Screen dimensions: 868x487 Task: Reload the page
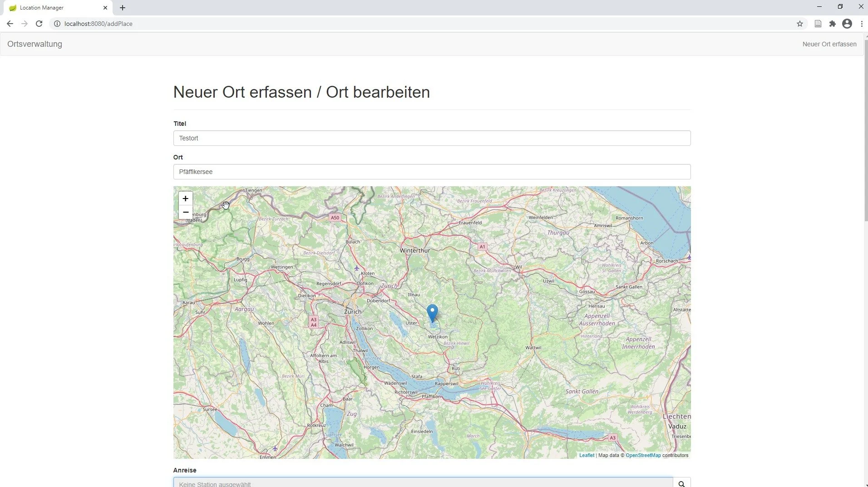[39, 24]
